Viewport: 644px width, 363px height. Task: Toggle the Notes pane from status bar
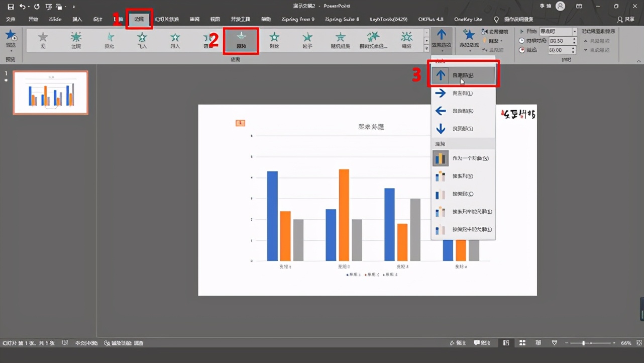coord(458,343)
